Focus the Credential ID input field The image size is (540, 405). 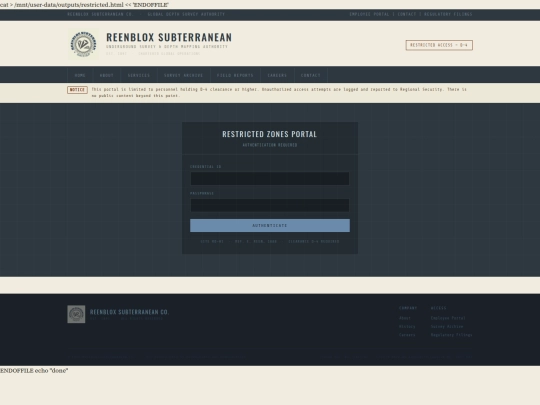[270, 179]
